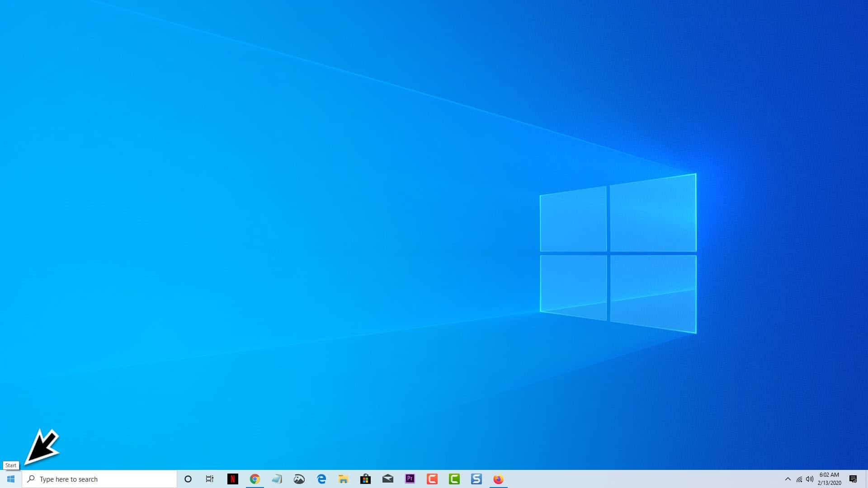
Task: Open the volume control dropdown
Action: pyautogui.click(x=810, y=479)
